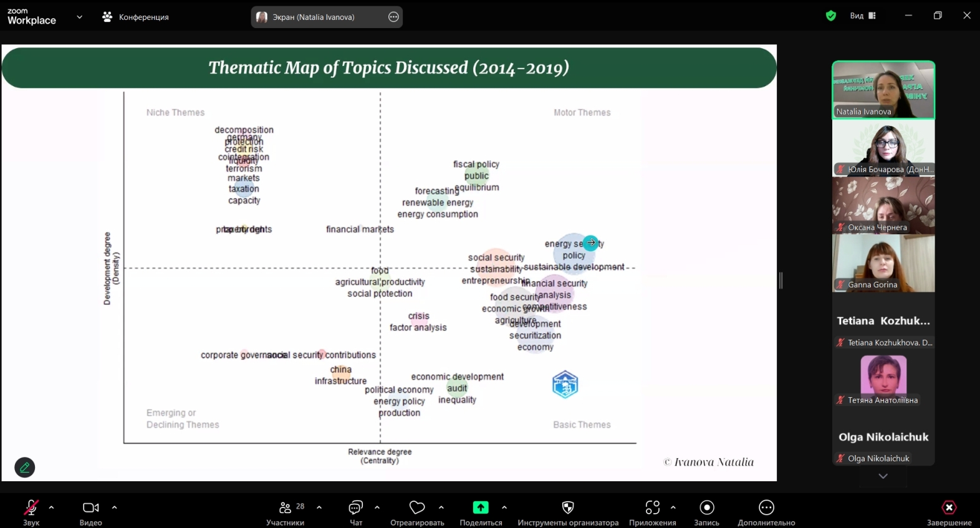Click the 'factor analysis' topic label
This screenshot has width=980, height=528.
pos(418,327)
